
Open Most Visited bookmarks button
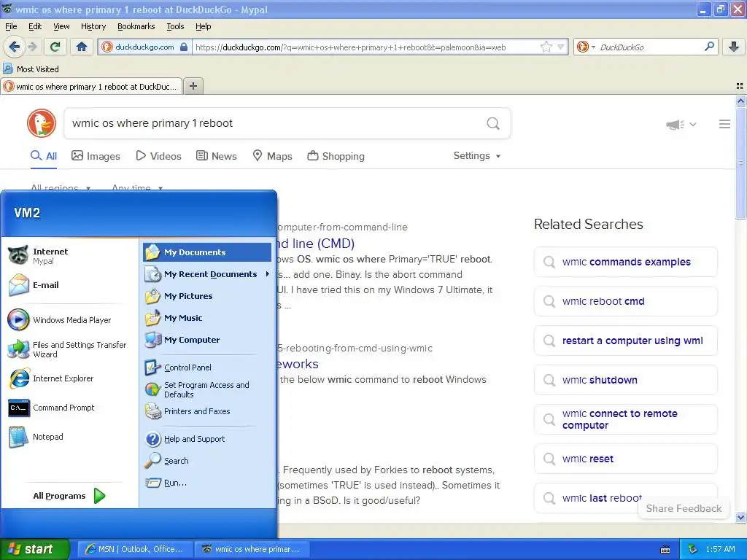coord(31,69)
